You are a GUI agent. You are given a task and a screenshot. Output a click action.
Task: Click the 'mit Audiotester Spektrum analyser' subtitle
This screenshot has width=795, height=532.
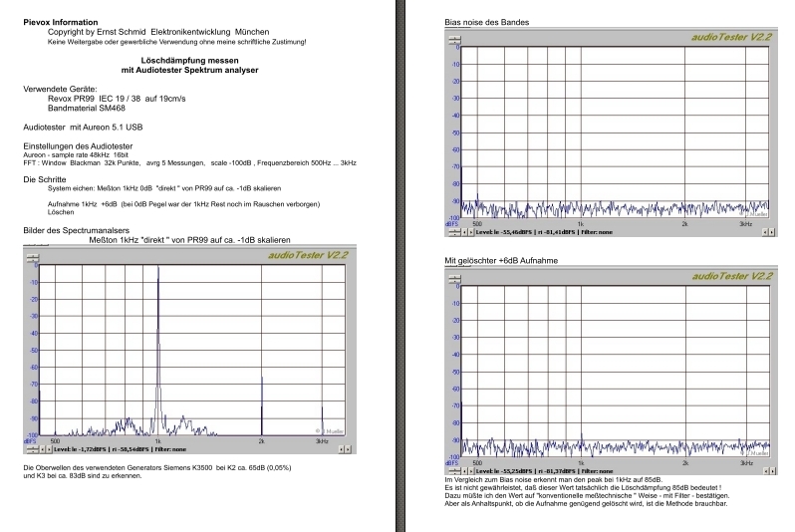(x=189, y=70)
